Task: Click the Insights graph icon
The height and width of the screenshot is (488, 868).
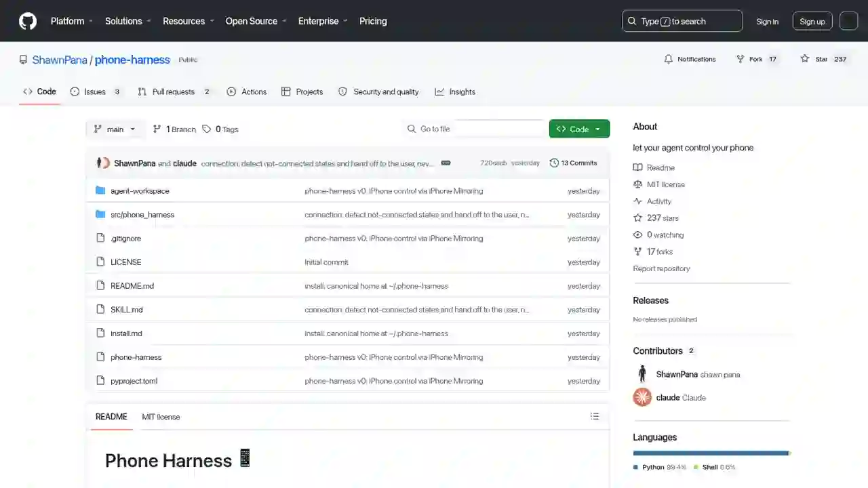Action: click(439, 91)
